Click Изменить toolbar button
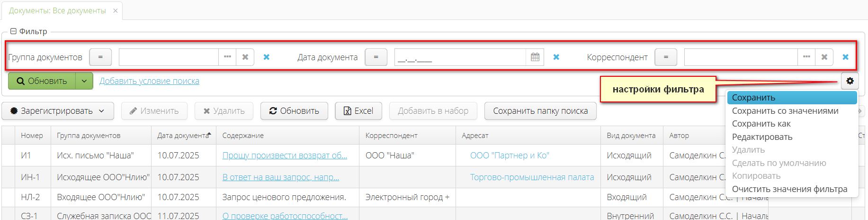The height and width of the screenshot is (220, 868). [154, 111]
